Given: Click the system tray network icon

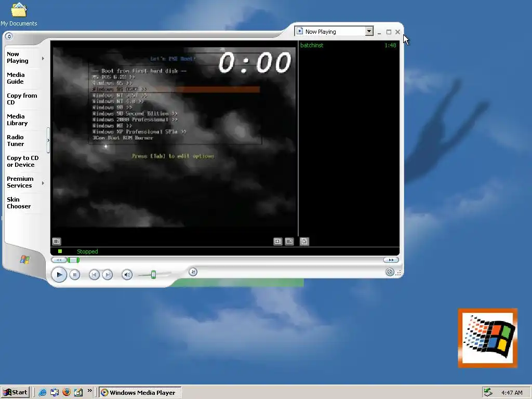Looking at the screenshot, I should click(x=488, y=393).
